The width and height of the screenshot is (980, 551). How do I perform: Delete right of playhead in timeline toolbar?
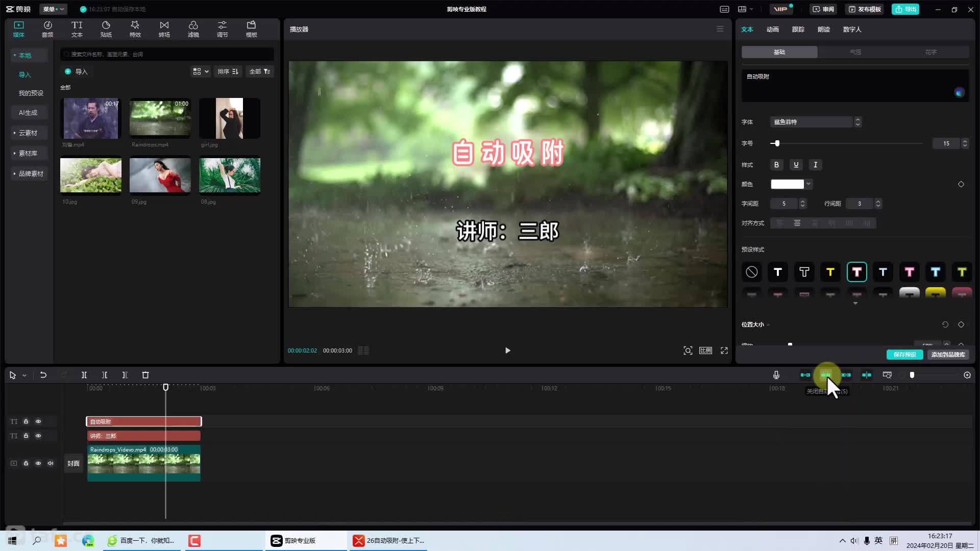(125, 375)
